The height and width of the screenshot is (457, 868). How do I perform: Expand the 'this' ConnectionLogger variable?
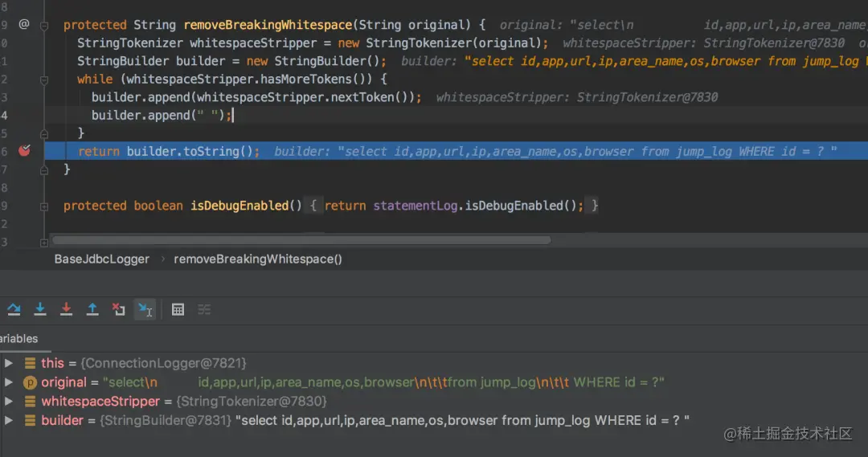coord(9,363)
